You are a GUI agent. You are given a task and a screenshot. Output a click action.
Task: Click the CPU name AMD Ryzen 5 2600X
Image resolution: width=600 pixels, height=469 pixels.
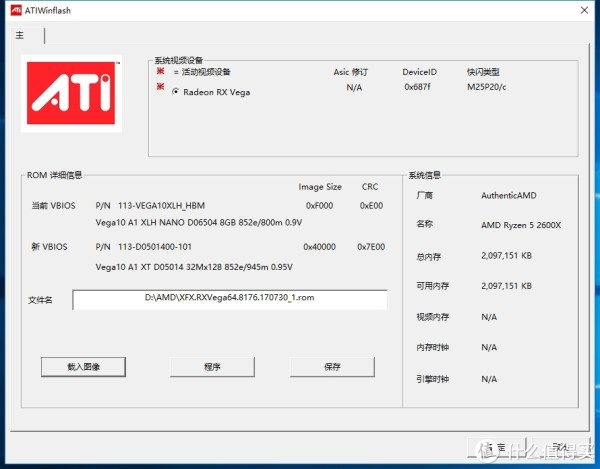pyautogui.click(x=521, y=225)
